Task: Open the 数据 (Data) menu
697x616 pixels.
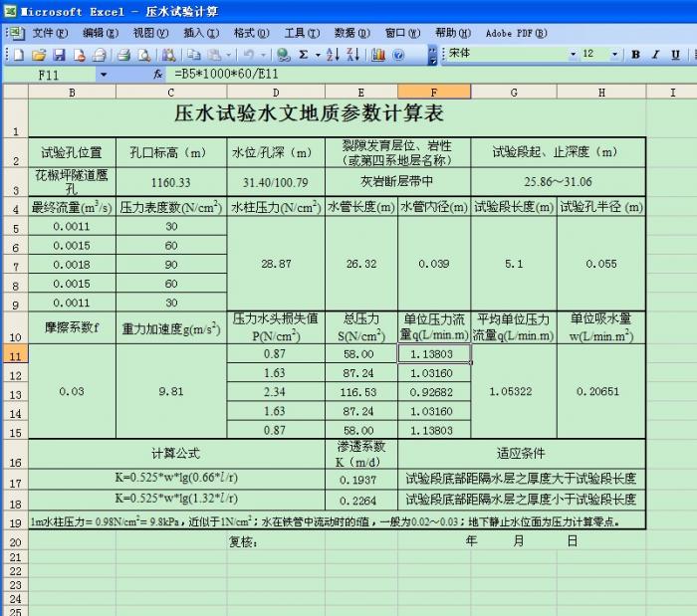Action: click(x=346, y=33)
